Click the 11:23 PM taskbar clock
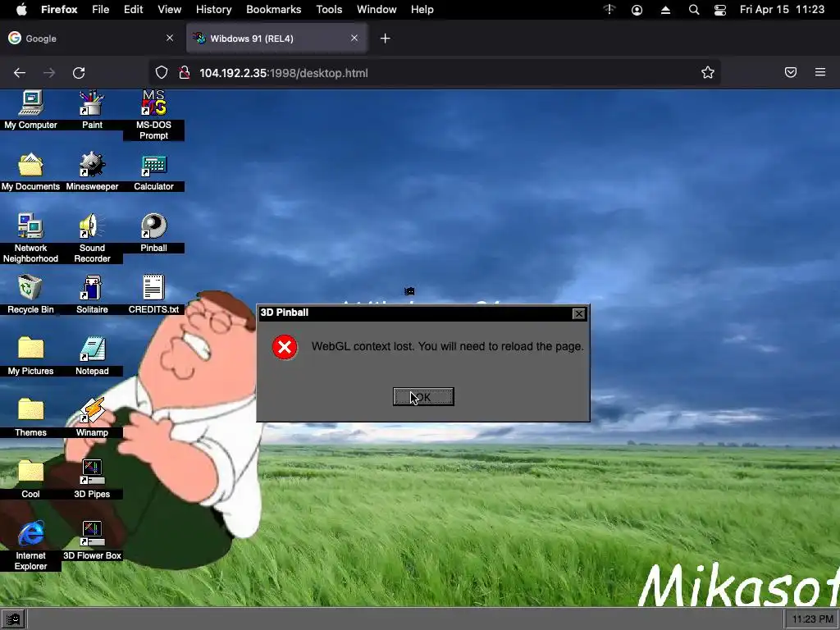Viewport: 840px width, 630px height. (x=812, y=619)
